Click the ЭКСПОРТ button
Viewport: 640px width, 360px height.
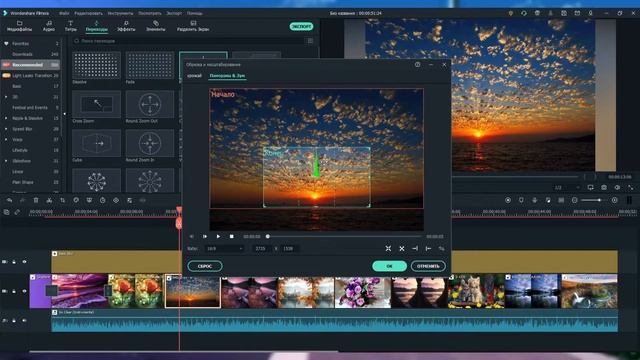point(301,27)
